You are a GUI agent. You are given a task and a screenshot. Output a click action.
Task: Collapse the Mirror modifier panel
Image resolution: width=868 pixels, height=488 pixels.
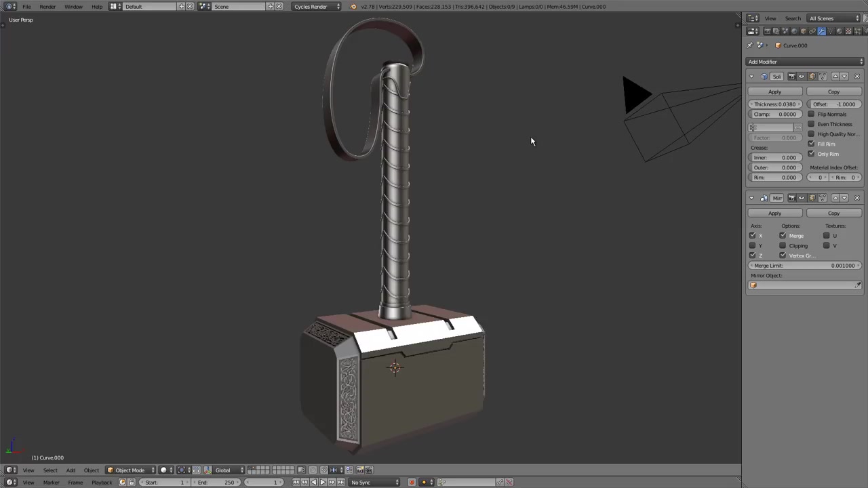(751, 198)
